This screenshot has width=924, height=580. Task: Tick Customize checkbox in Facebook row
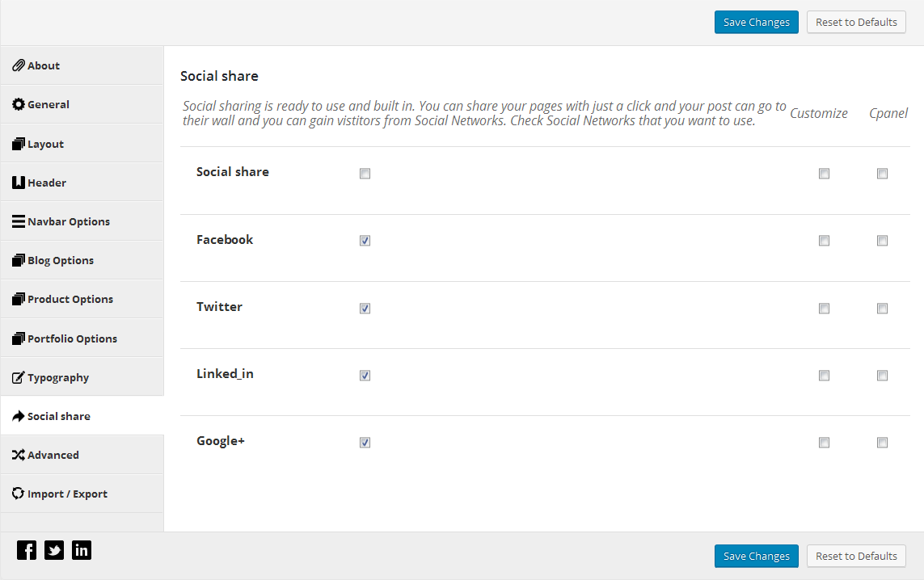824,240
